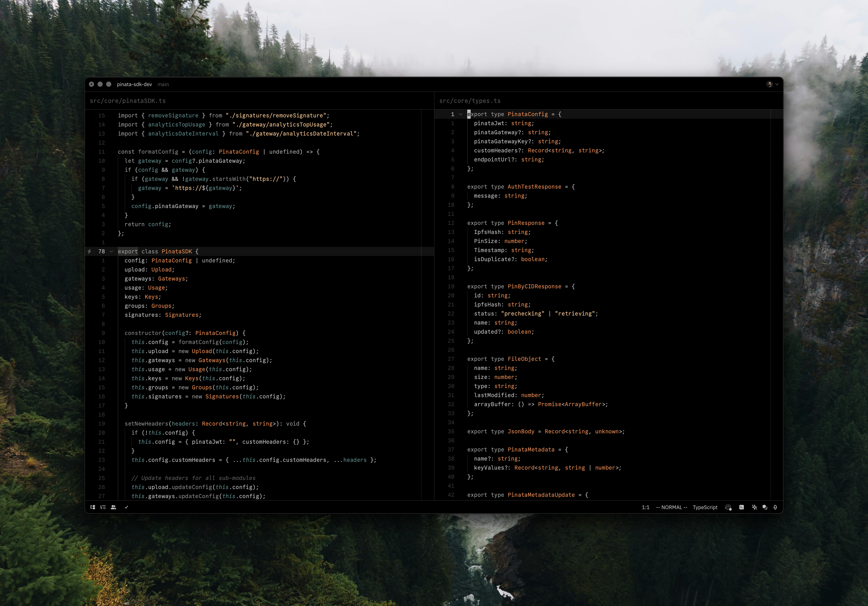Click the -- NORMAL -- vim mode indicator

671,507
